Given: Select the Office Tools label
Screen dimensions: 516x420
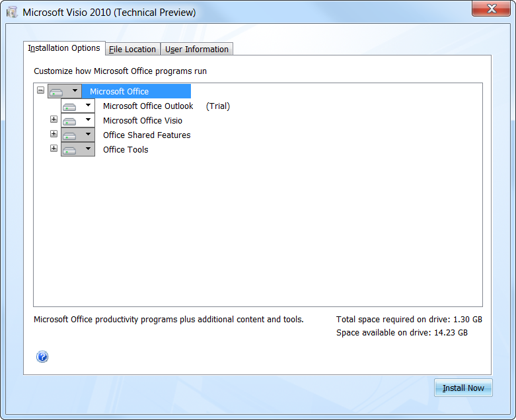Looking at the screenshot, I should (x=126, y=150).
